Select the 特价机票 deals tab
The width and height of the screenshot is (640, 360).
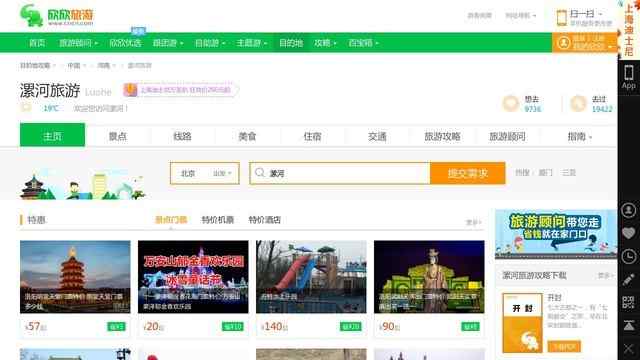tap(218, 220)
